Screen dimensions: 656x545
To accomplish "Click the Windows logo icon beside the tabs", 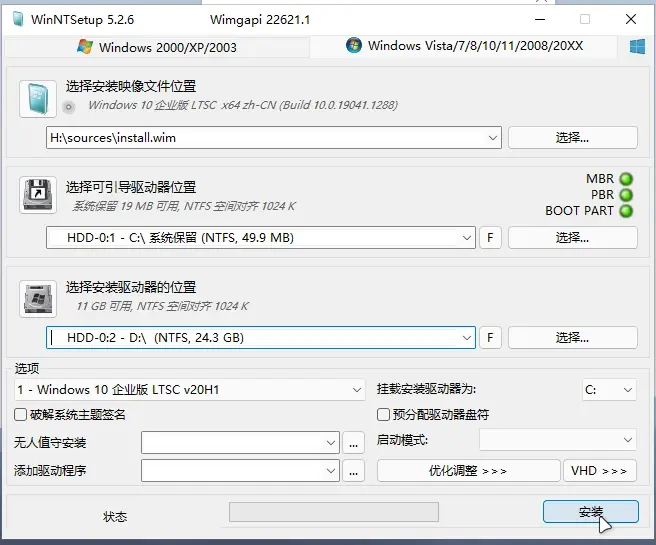I will click(x=637, y=46).
